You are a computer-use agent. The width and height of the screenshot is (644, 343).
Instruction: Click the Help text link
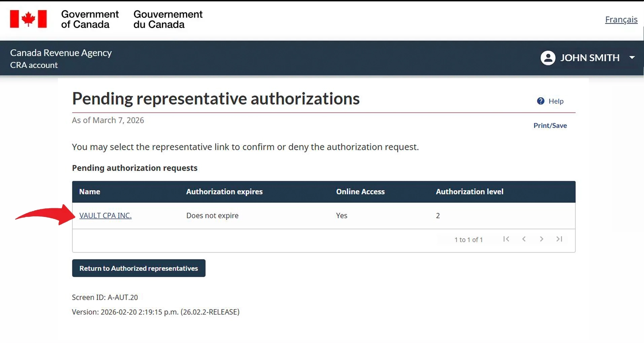(x=556, y=101)
